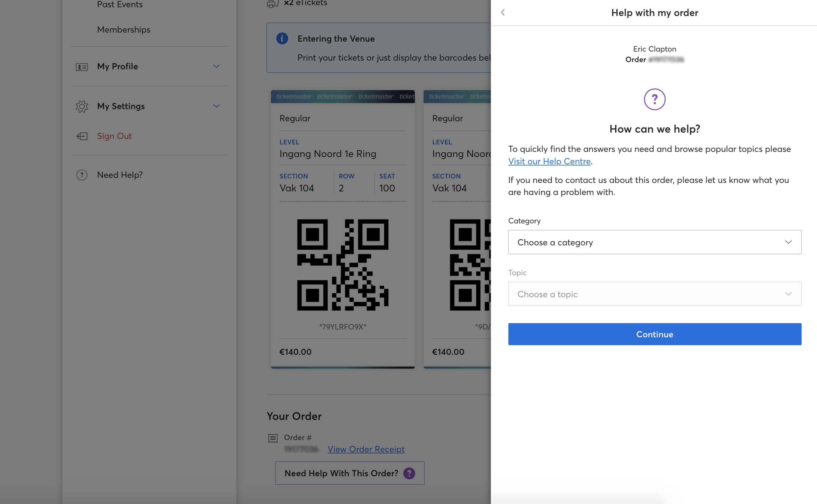The image size is (817, 504).
Task: Click the Entering the Venue heading
Action: 336,39
